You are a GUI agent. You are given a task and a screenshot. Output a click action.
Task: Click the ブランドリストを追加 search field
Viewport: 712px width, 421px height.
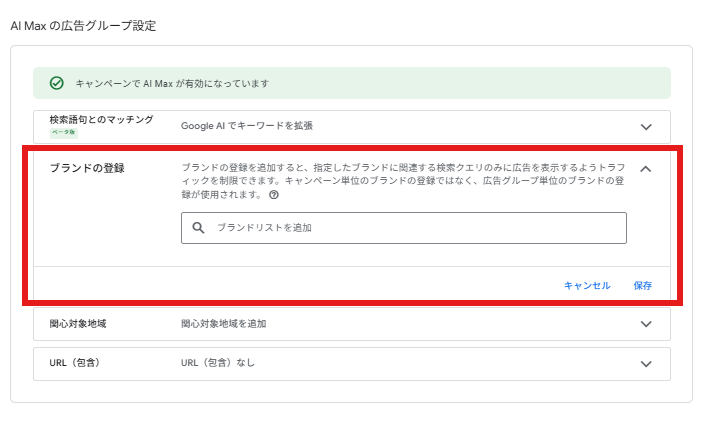point(404,228)
